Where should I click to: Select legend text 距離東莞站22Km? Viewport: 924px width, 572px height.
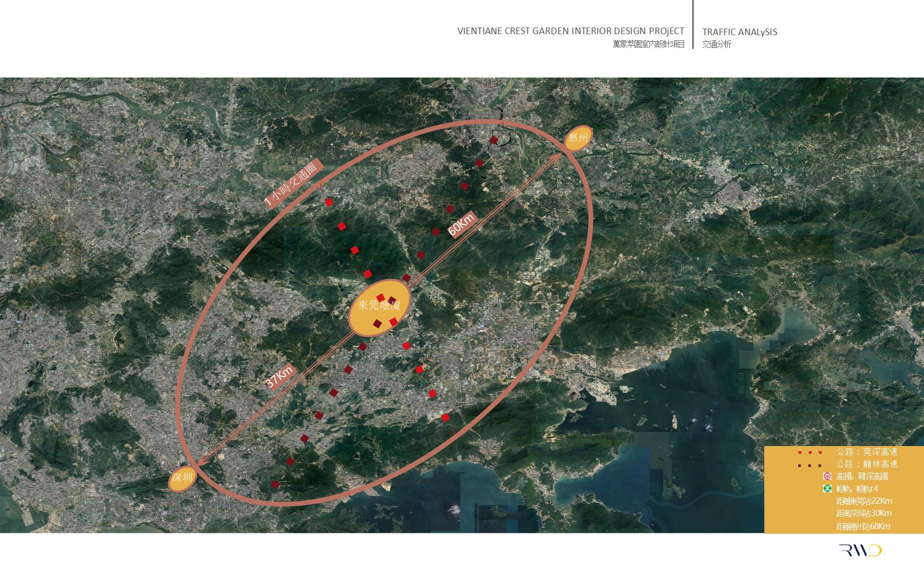pyautogui.click(x=864, y=501)
